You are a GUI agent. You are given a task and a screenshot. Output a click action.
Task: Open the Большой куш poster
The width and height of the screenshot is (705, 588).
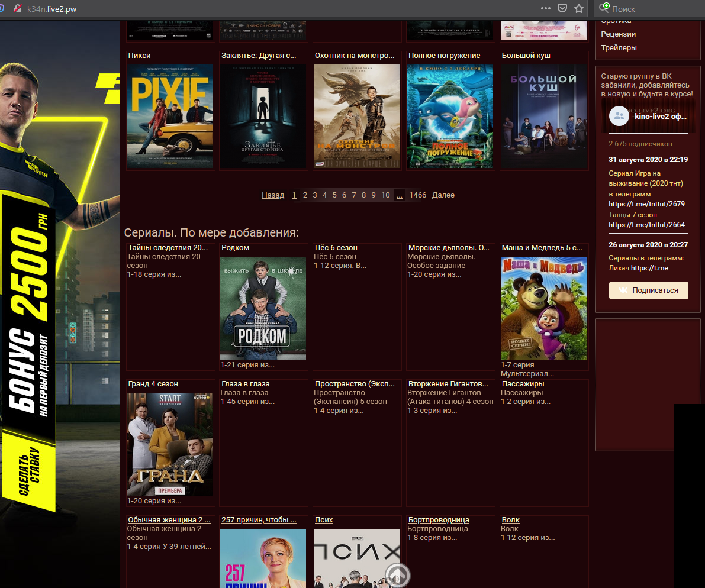click(543, 117)
